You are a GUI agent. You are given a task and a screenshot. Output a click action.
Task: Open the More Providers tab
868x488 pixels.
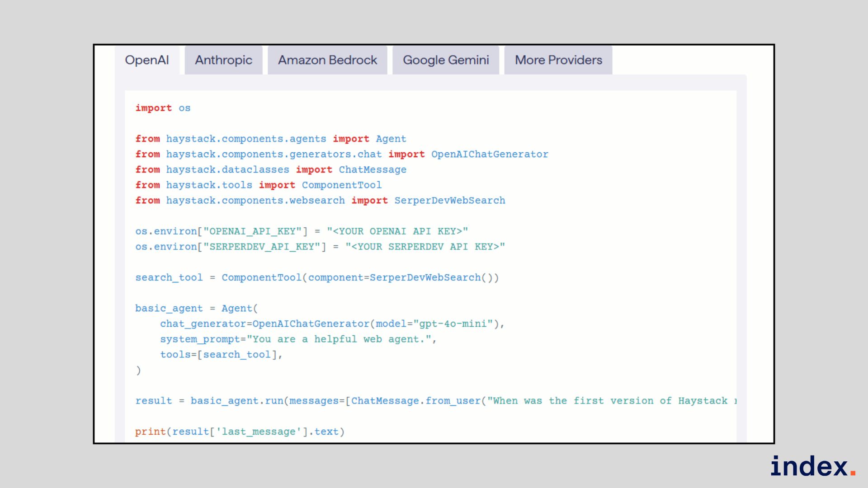[x=558, y=60]
